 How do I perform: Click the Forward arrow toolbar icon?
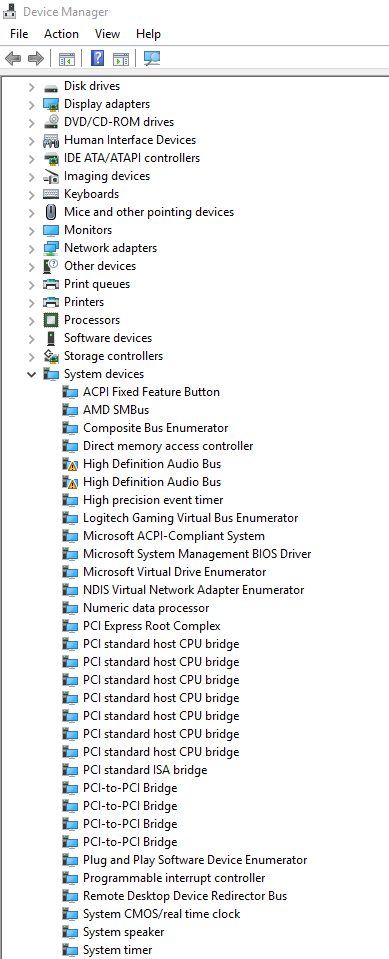pos(36,59)
